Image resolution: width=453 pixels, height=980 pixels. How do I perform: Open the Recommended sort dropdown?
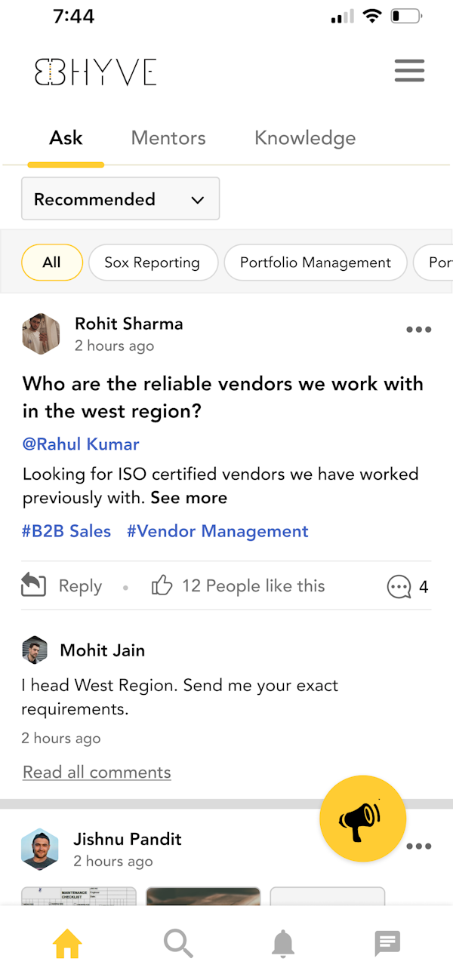(x=120, y=198)
